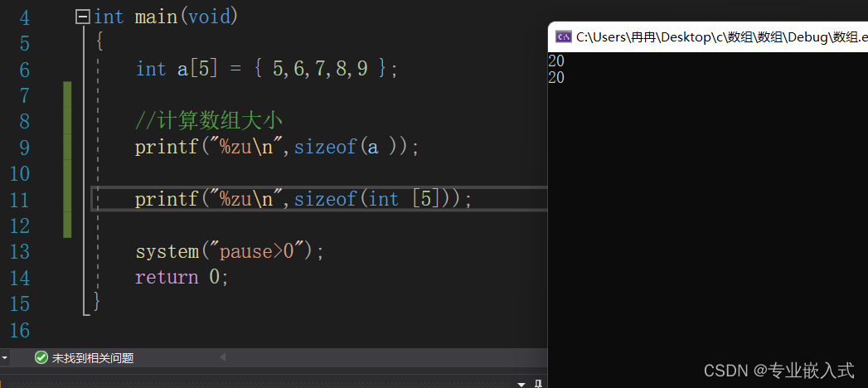Click the console window application icon
Viewport: 868px width, 388px height.
(x=564, y=37)
